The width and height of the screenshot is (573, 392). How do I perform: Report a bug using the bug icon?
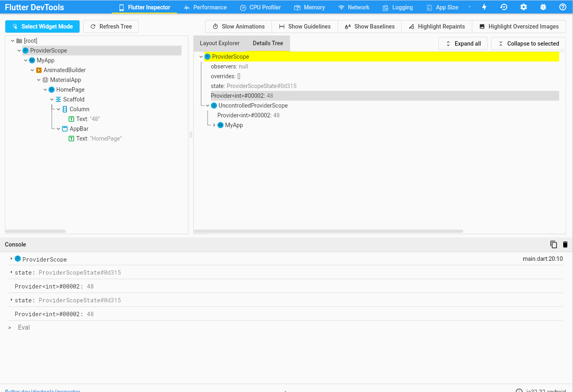tap(543, 7)
